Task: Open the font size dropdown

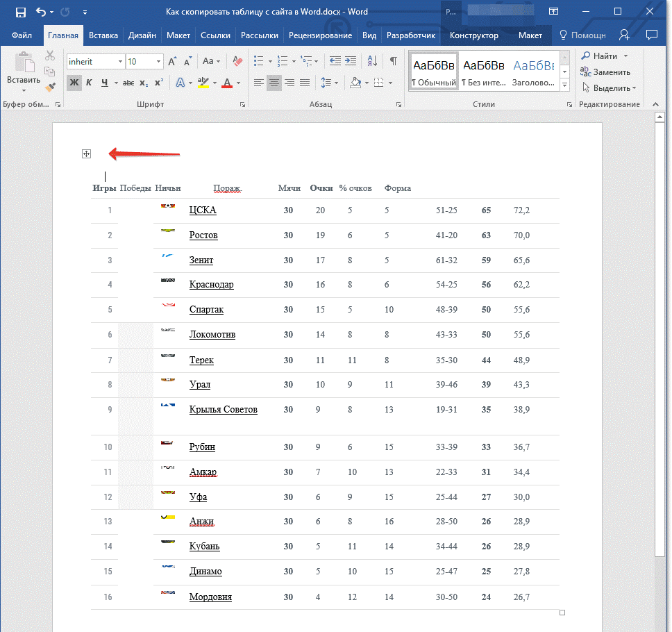Action: click(158, 62)
